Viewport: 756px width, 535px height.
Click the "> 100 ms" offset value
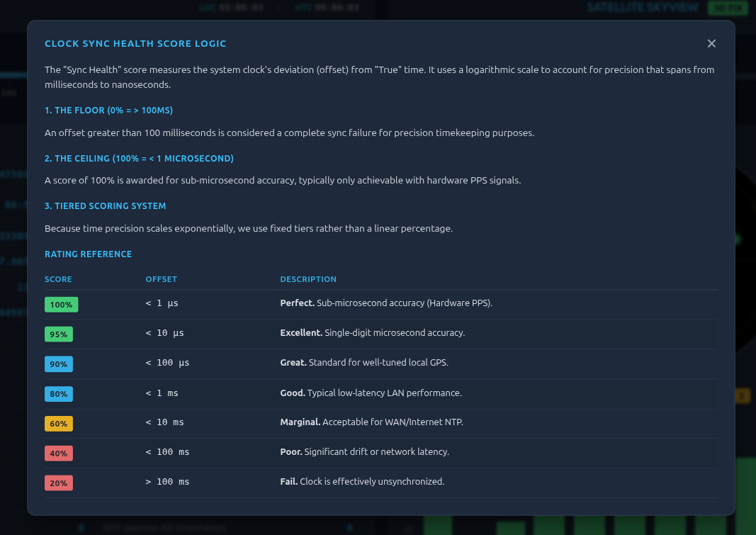tap(167, 482)
